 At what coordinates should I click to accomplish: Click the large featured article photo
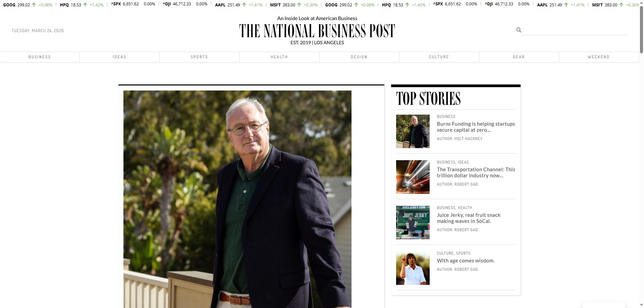click(237, 199)
